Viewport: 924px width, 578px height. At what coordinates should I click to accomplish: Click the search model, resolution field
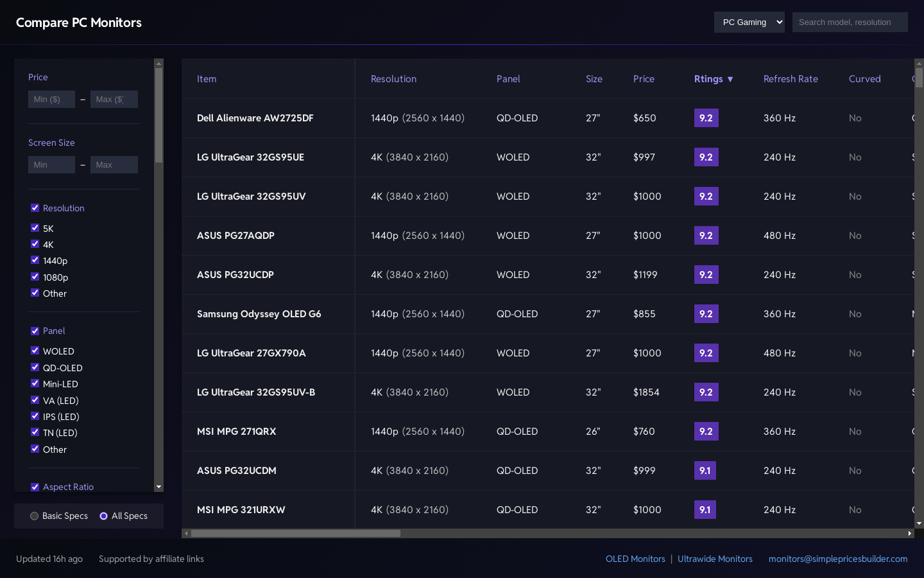(850, 22)
